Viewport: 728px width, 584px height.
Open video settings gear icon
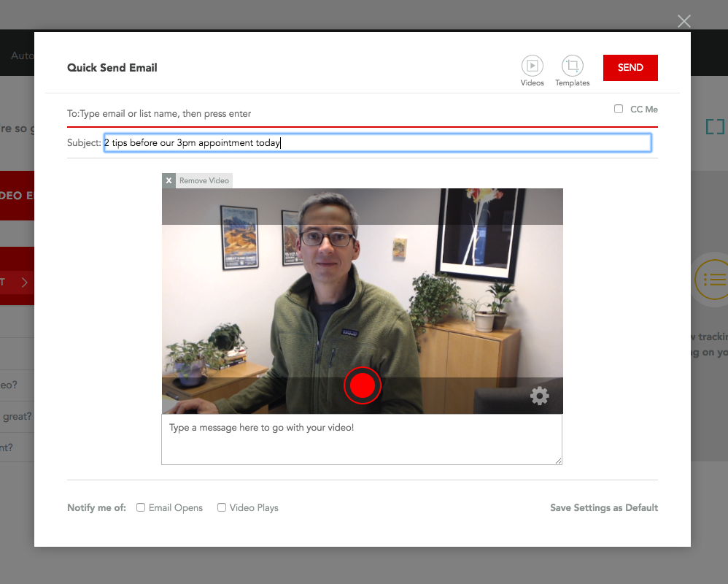coord(540,396)
